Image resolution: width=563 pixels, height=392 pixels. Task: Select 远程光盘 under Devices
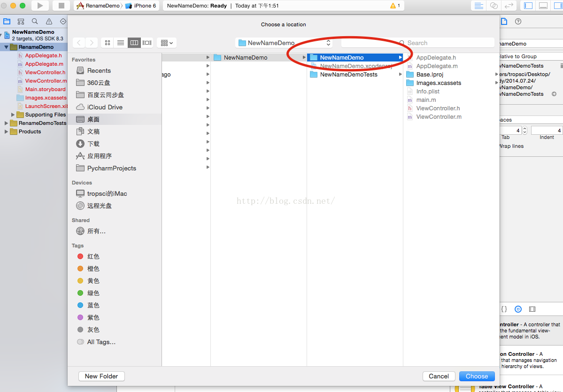[x=115, y=206]
